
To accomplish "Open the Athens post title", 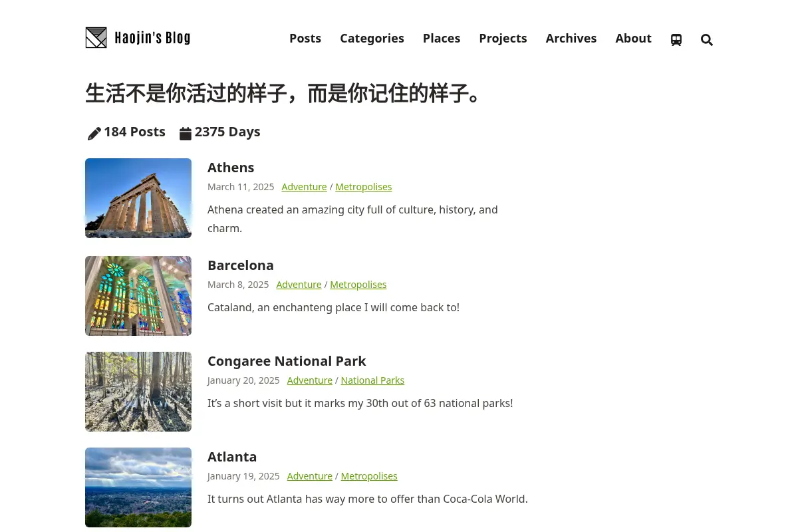I will (231, 168).
